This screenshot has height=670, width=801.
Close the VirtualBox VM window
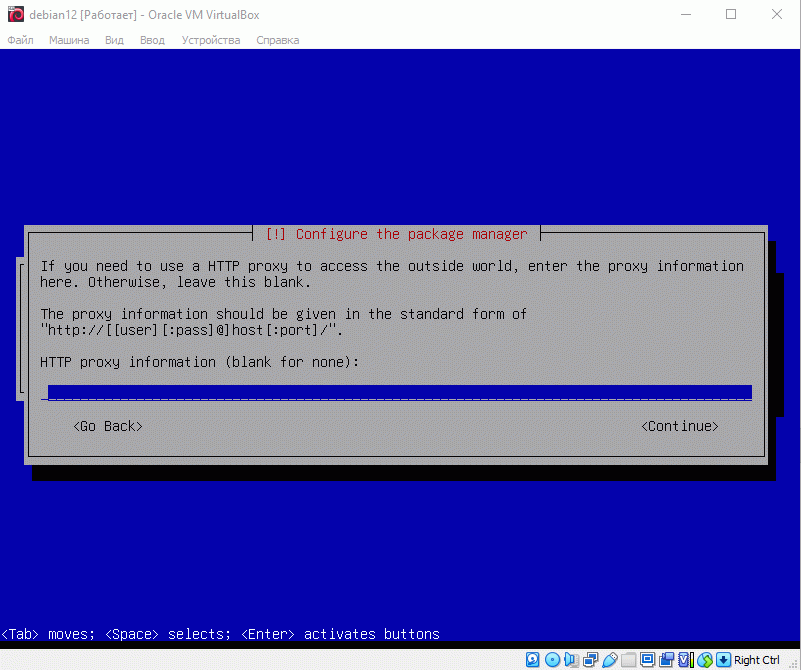tap(776, 14)
